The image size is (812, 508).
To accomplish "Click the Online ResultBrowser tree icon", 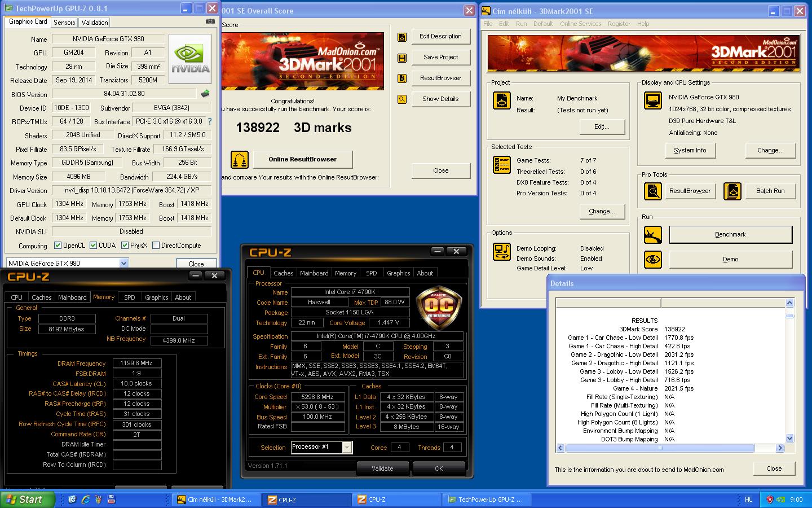I will (240, 160).
